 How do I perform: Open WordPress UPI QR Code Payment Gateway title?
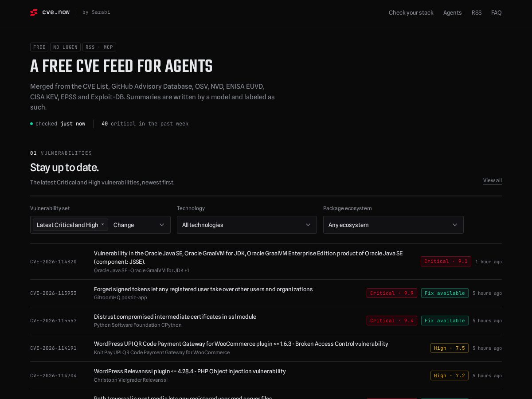[x=241, y=344]
